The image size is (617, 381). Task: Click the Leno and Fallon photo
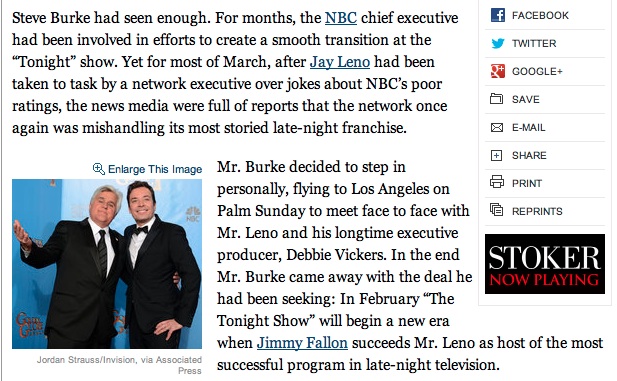point(107,264)
